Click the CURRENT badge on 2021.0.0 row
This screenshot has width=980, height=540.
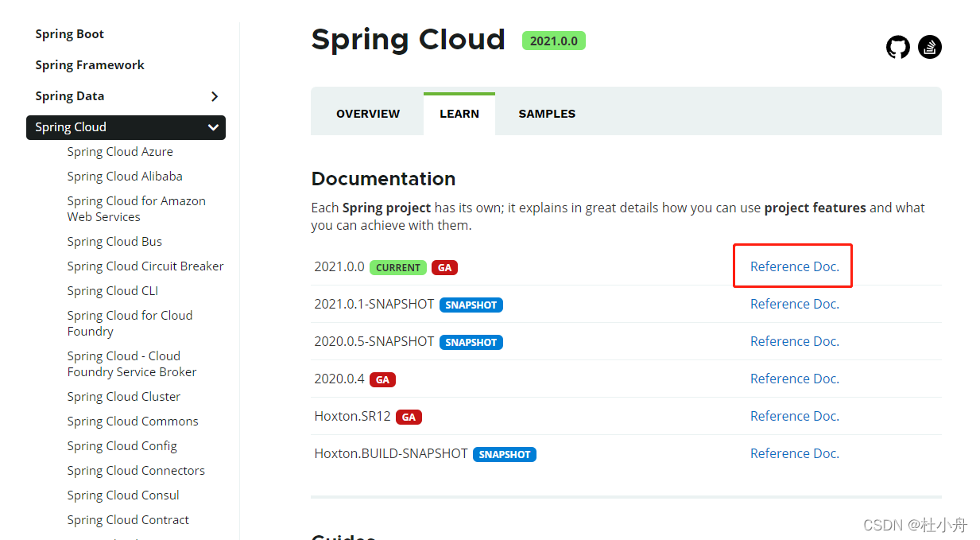click(398, 267)
